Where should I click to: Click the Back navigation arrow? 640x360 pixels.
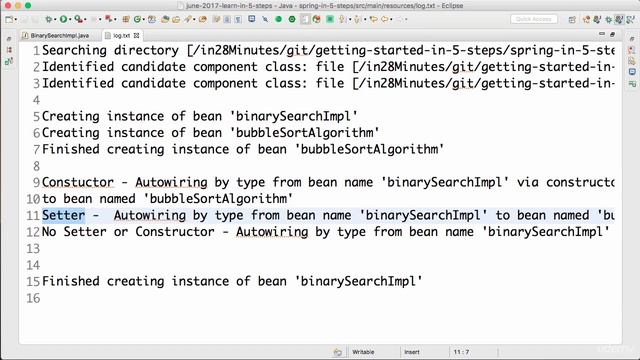384,19
